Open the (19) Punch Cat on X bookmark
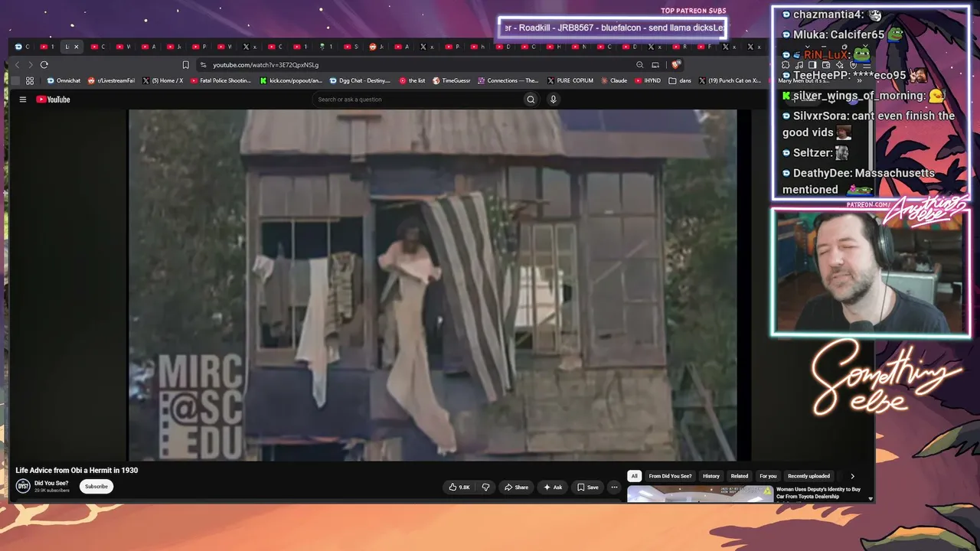 pyautogui.click(x=730, y=80)
